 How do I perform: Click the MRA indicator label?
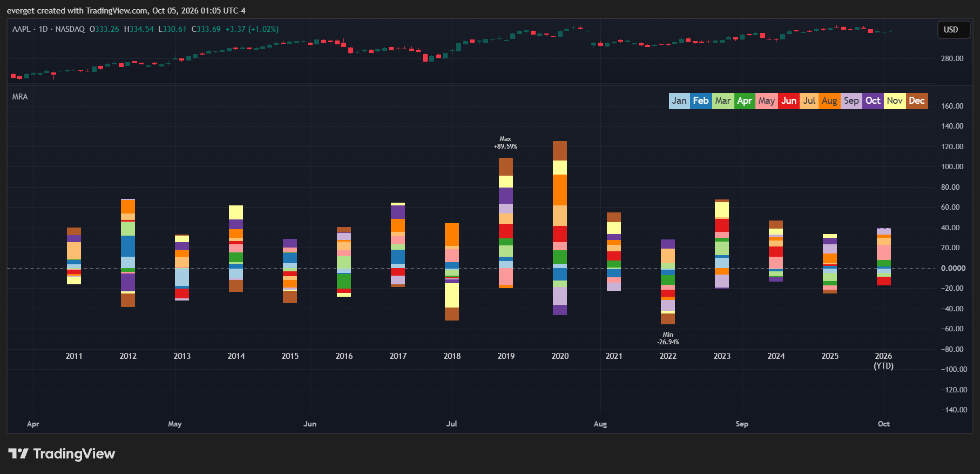20,97
